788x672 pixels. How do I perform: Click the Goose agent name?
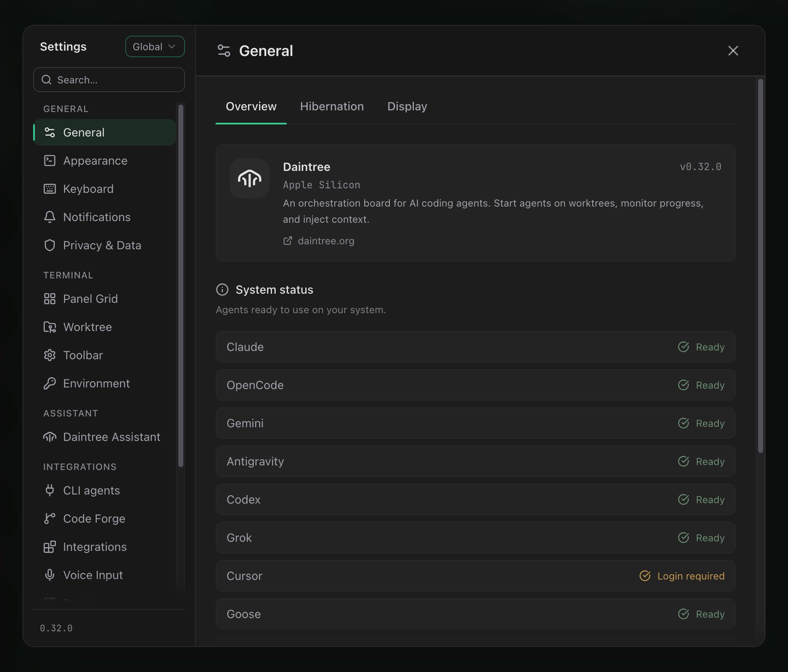[x=244, y=614]
